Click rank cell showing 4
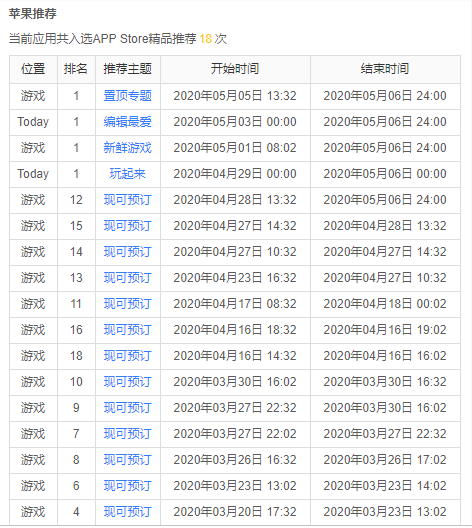 [76, 512]
